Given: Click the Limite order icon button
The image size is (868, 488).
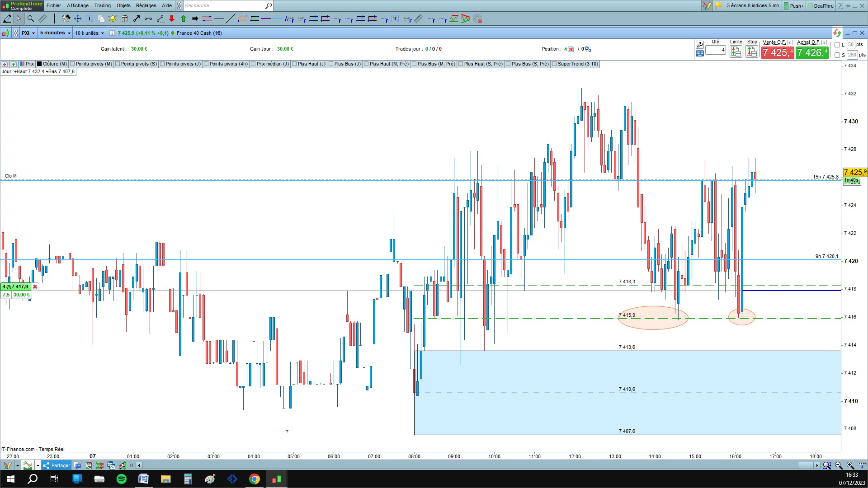Looking at the screenshot, I should point(736,52).
